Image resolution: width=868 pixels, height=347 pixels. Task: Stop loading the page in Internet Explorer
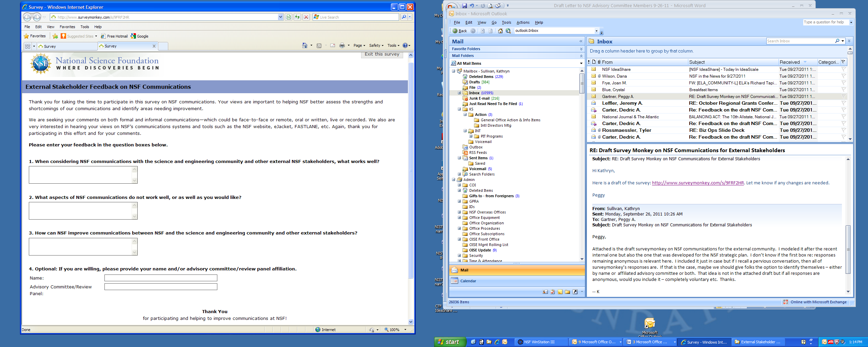[306, 17]
